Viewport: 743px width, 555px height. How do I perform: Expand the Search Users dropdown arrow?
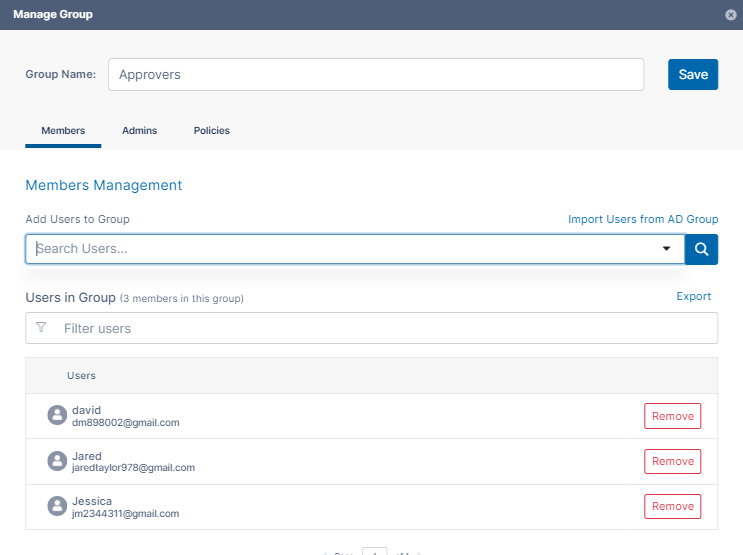[667, 249]
